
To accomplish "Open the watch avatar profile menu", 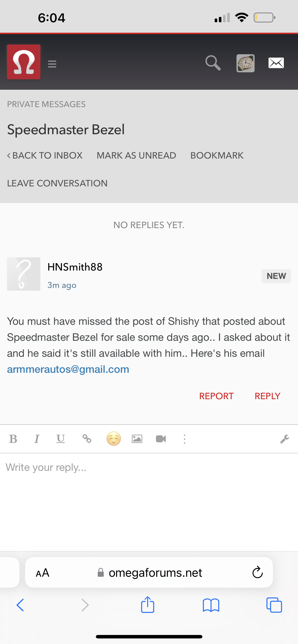I will pyautogui.click(x=246, y=63).
